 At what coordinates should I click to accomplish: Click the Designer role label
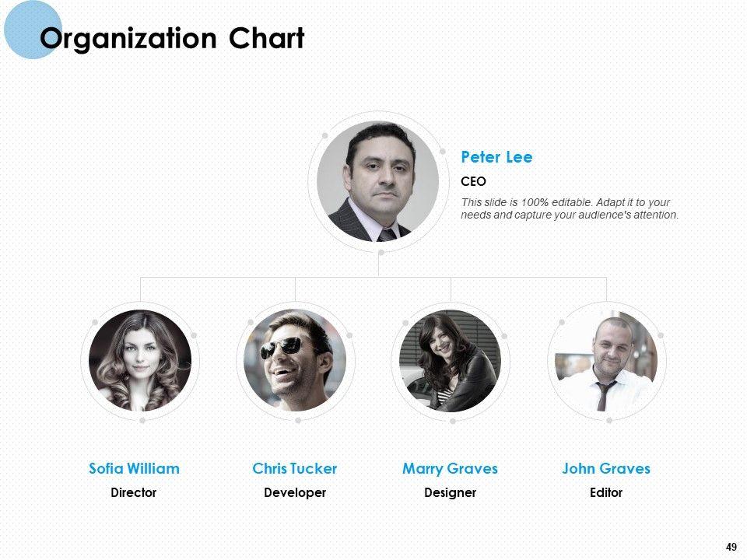pyautogui.click(x=450, y=492)
